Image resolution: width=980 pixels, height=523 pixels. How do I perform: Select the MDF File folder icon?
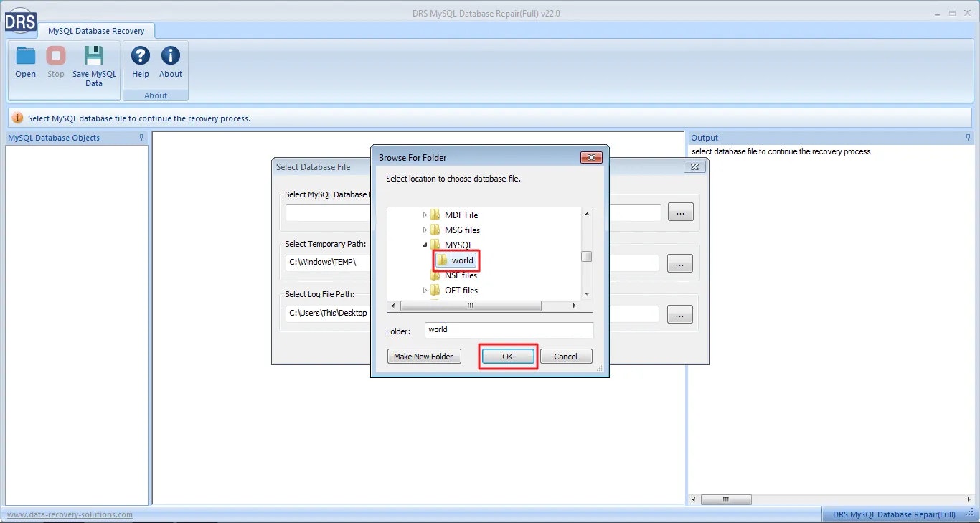435,215
